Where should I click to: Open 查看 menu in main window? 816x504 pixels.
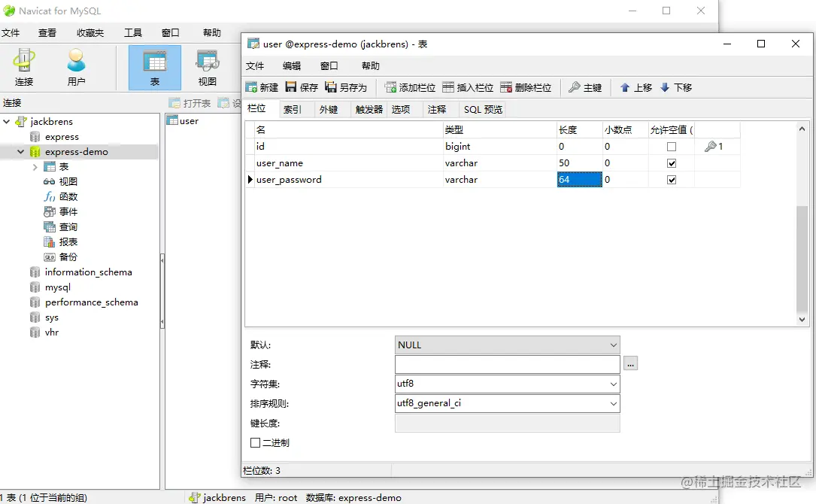click(x=47, y=33)
